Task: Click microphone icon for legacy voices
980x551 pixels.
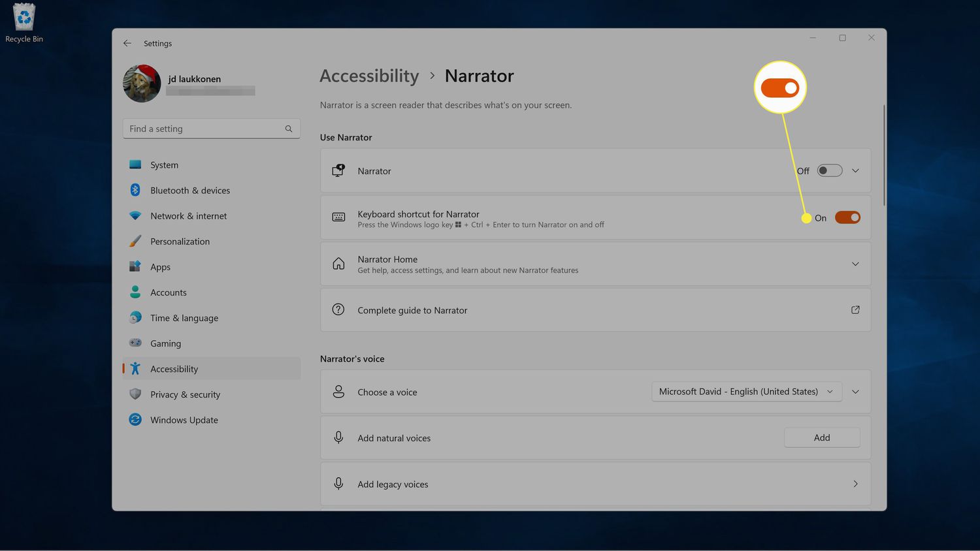Action: pyautogui.click(x=338, y=484)
